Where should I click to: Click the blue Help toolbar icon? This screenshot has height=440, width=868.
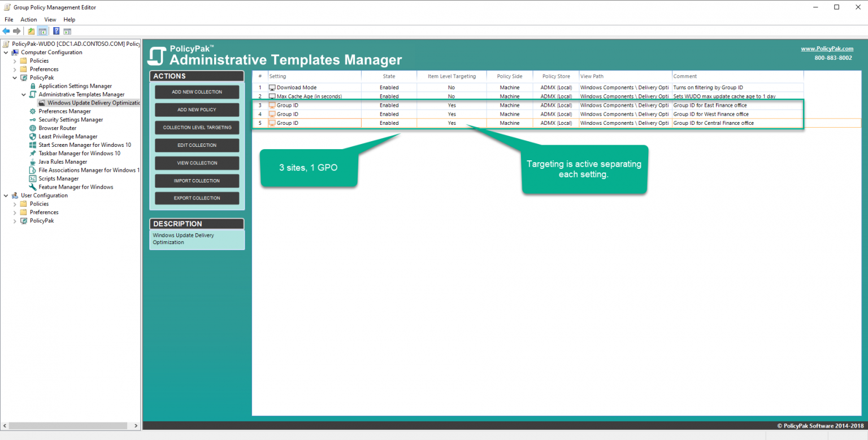click(56, 31)
